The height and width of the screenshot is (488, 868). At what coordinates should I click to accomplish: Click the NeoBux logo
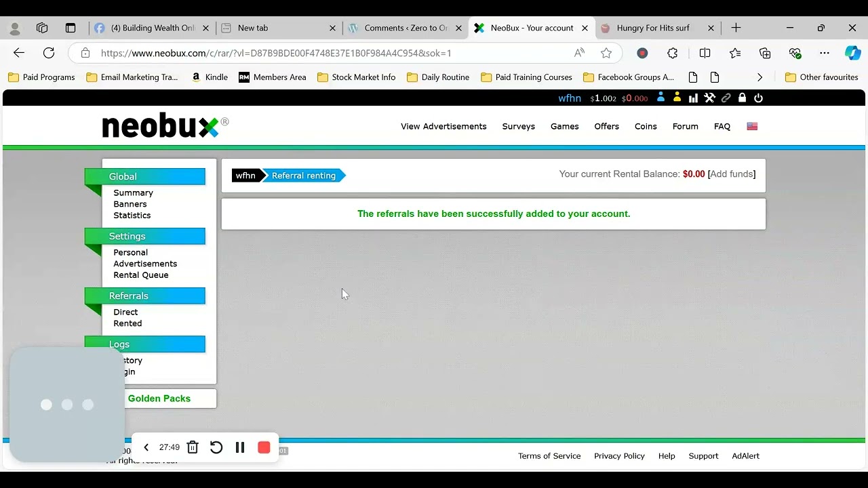tap(165, 125)
